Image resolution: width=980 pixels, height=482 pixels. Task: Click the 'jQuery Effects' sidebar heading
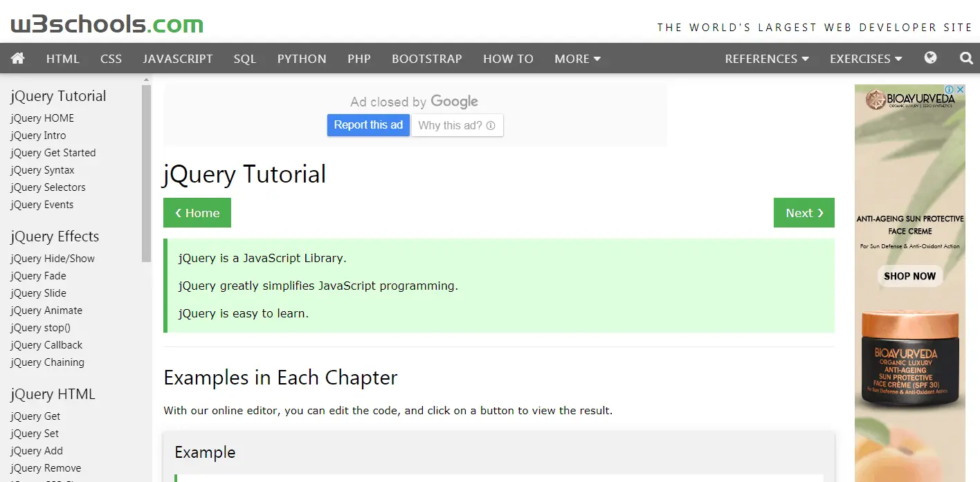click(x=55, y=237)
